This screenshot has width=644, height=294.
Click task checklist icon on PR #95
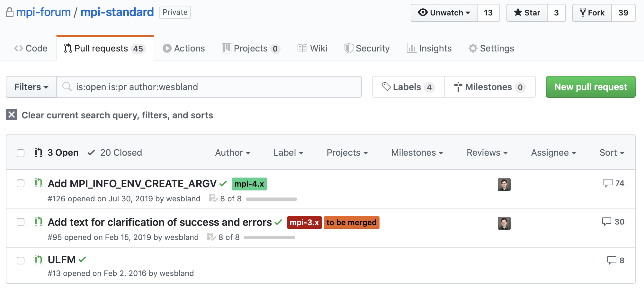pos(211,237)
